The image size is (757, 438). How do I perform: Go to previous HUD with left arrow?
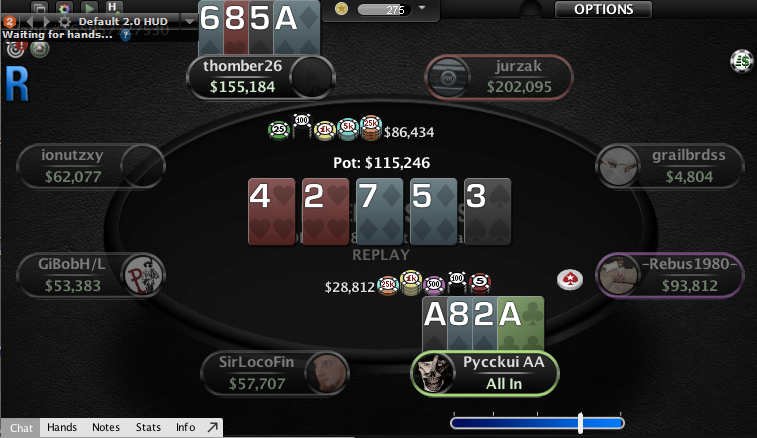30,22
